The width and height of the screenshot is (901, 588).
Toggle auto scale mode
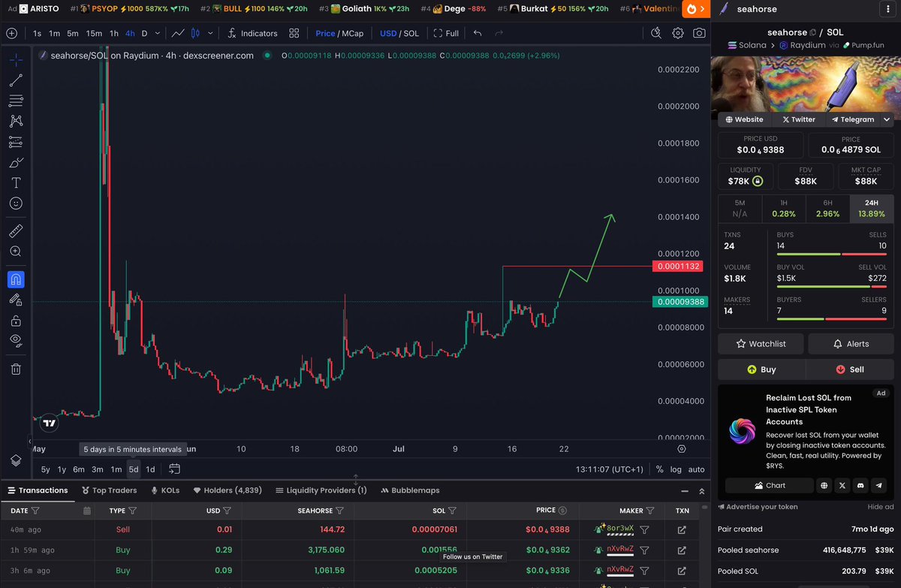coord(696,469)
